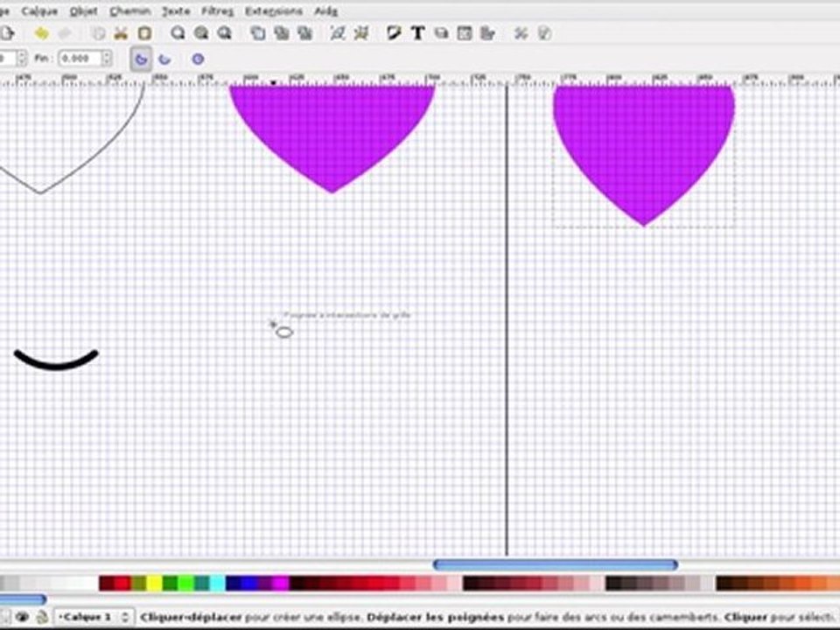Click the yellow Undo arrow icon
This screenshot has width=840, height=630.
(41, 34)
